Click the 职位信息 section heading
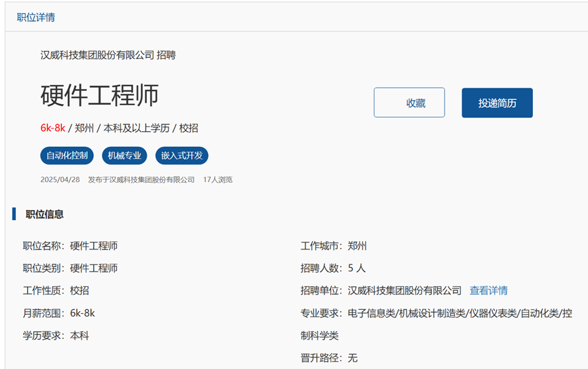The image size is (588, 369). [x=45, y=215]
